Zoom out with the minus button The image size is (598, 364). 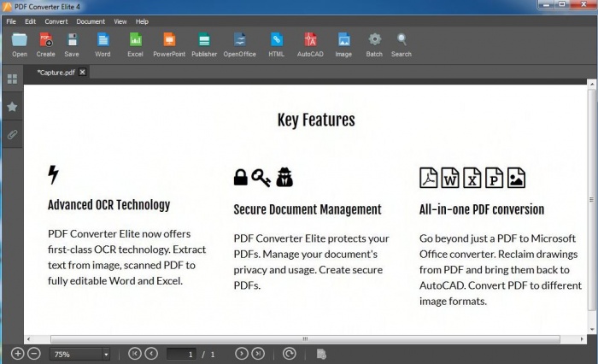[34, 354]
